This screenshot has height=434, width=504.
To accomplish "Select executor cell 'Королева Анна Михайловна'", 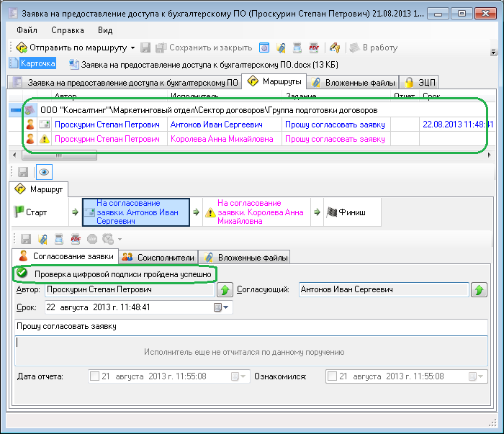I will pyautogui.click(x=224, y=139).
